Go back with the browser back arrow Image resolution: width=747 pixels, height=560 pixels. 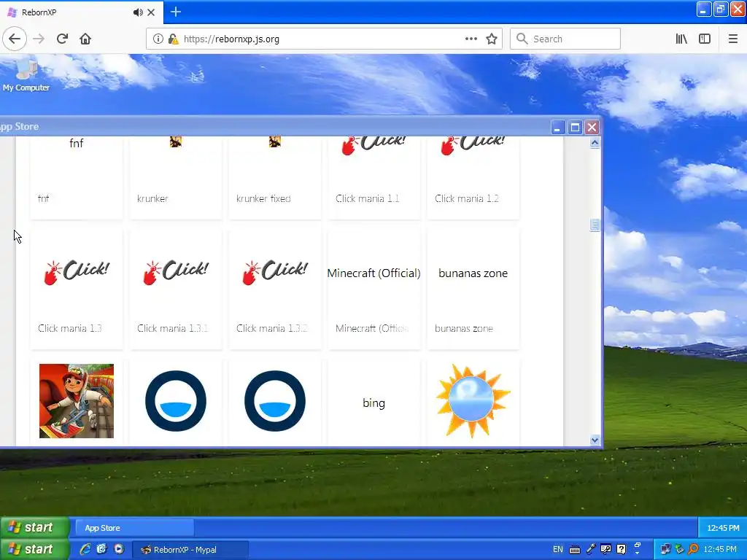15,39
